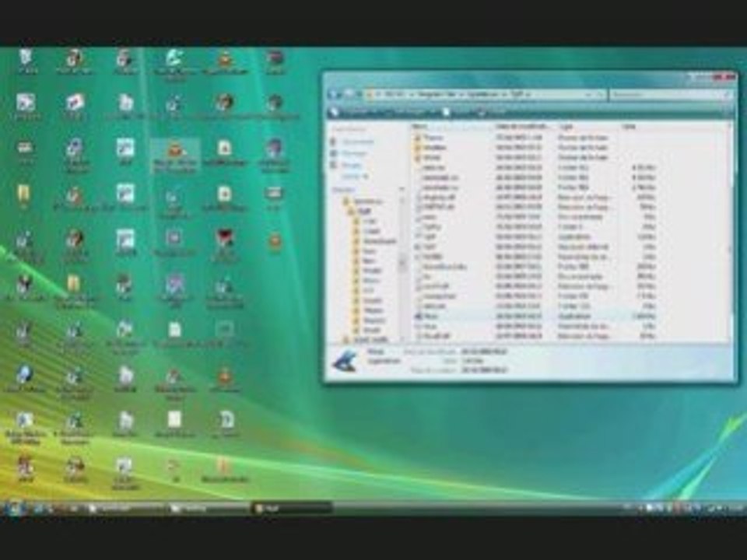
Task: Open the address bar history dropdown arrow
Action: click(589, 95)
